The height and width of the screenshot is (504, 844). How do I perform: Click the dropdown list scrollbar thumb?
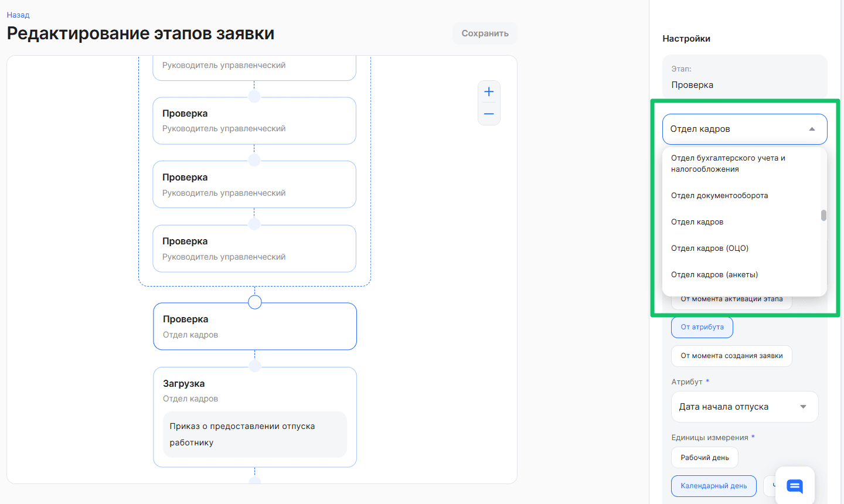click(823, 216)
